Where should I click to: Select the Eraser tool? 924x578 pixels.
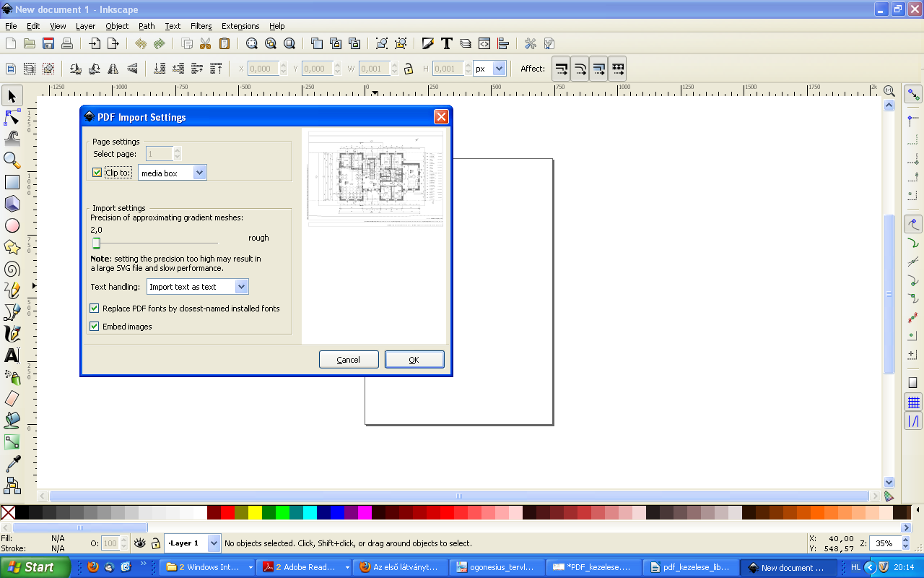[x=12, y=399]
